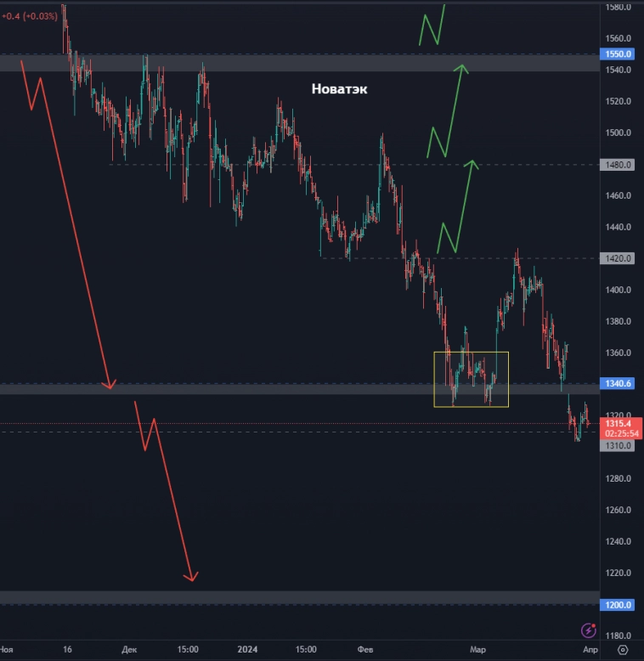Image resolution: width=644 pixels, height=661 pixels.
Task: Click the Дек label on time axis
Action: (x=129, y=650)
